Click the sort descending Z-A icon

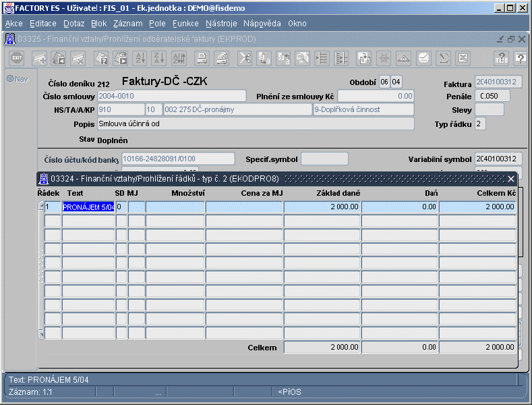point(158,59)
